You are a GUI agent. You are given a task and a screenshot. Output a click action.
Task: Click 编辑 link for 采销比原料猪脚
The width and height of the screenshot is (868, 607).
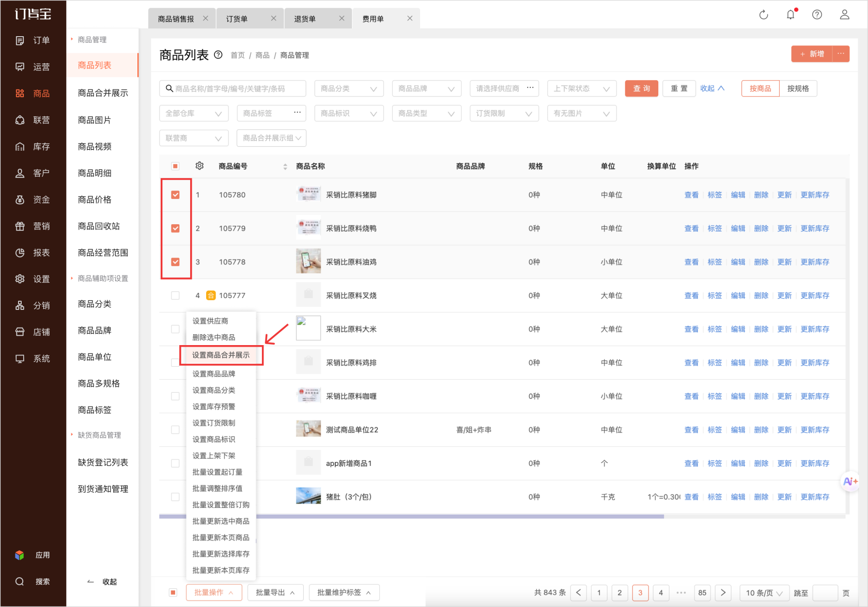(738, 195)
